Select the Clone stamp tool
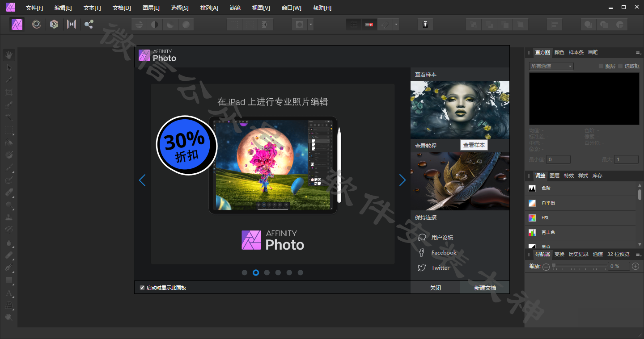The image size is (644, 339). tap(9, 218)
